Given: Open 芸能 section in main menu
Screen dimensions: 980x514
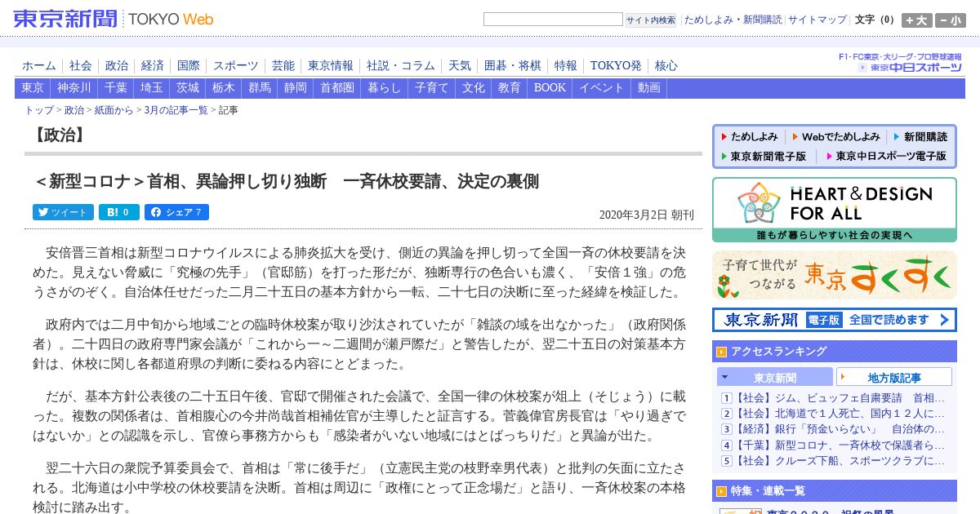Looking at the screenshot, I should 283,65.
